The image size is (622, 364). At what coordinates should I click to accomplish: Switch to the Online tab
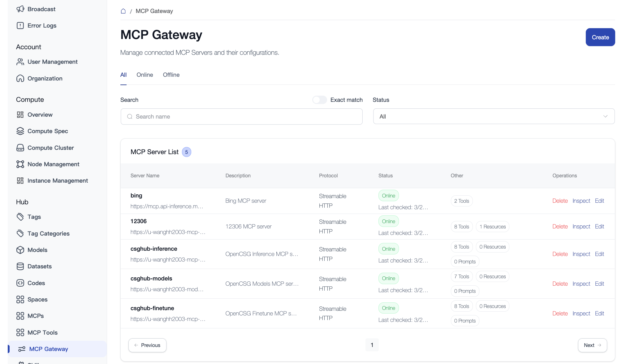click(145, 75)
